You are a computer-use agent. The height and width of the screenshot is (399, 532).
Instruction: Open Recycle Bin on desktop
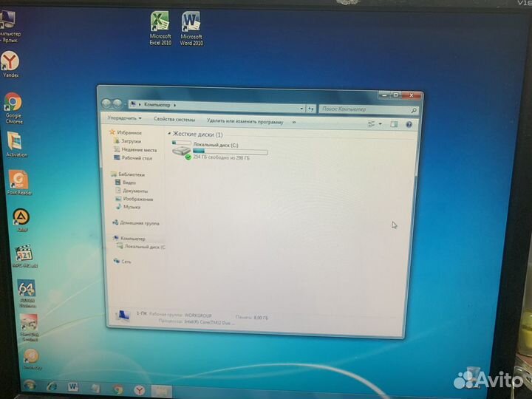pyautogui.click(x=473, y=375)
